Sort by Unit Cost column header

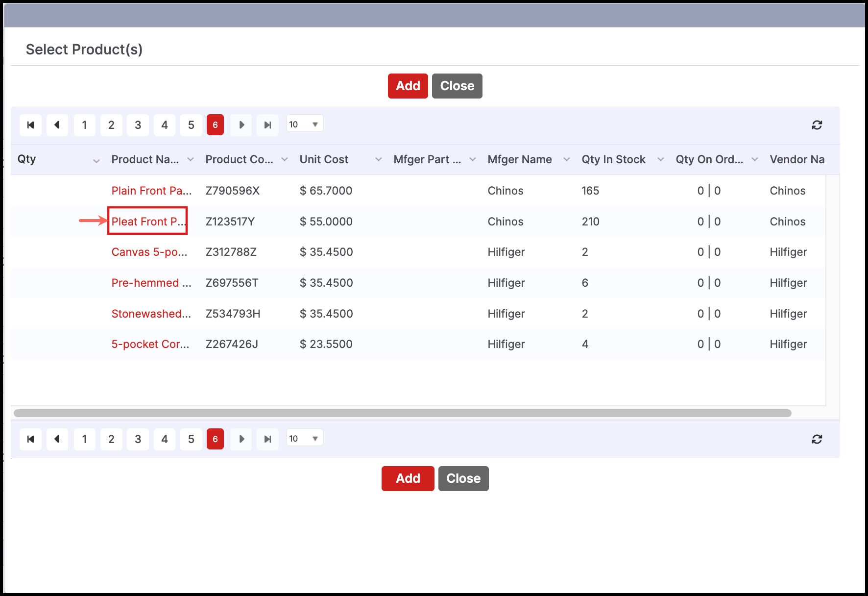click(x=324, y=159)
